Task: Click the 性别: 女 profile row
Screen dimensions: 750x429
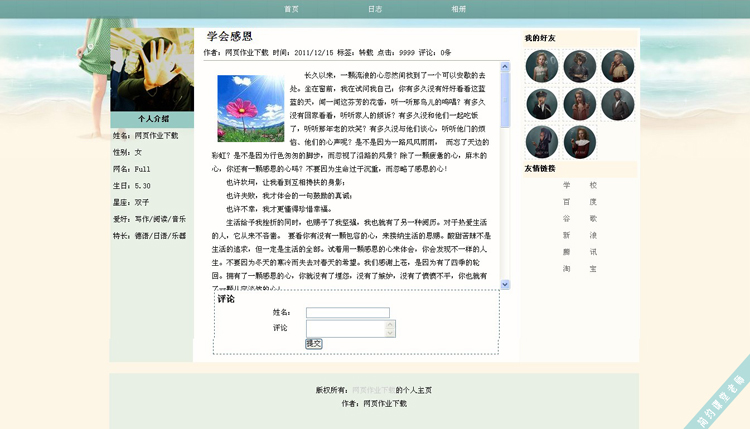Action: (127, 153)
